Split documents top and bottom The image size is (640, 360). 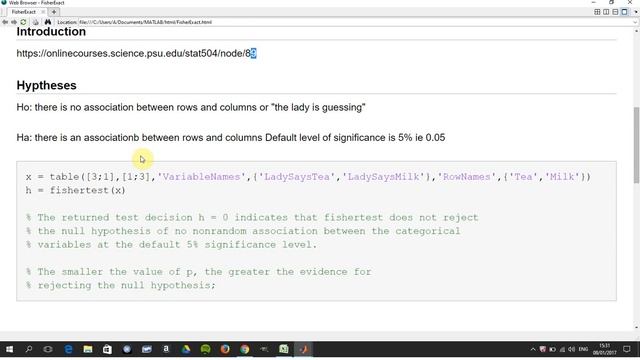click(x=615, y=12)
